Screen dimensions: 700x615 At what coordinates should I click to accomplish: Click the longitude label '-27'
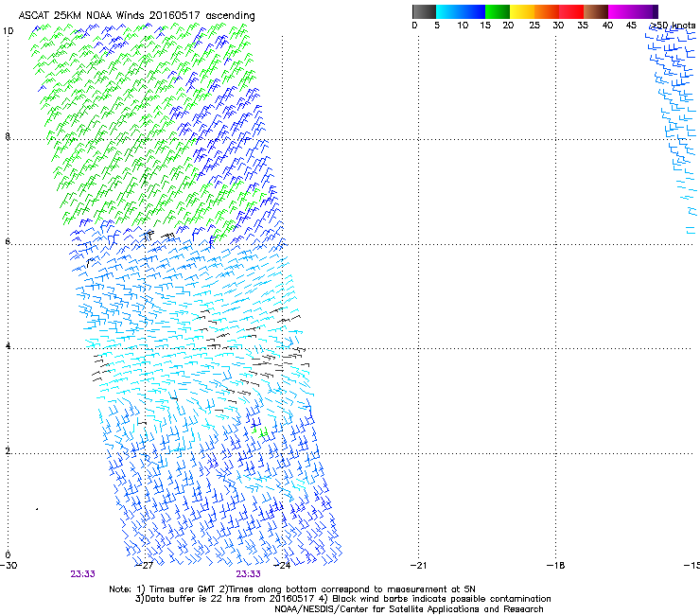[145, 566]
